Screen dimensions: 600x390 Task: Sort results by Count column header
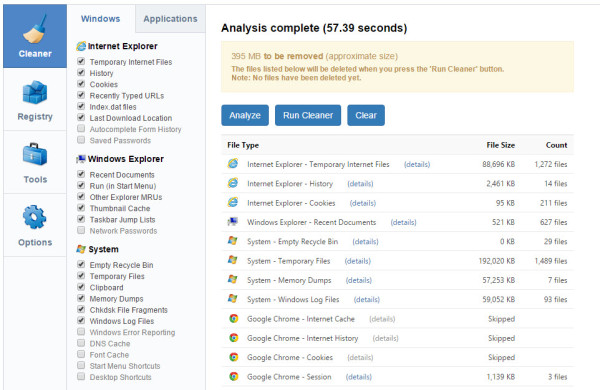point(556,145)
